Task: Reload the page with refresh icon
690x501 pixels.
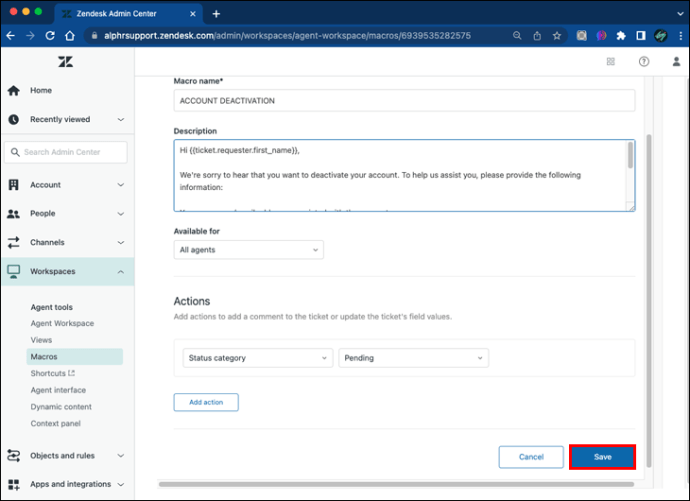Action: (50, 36)
